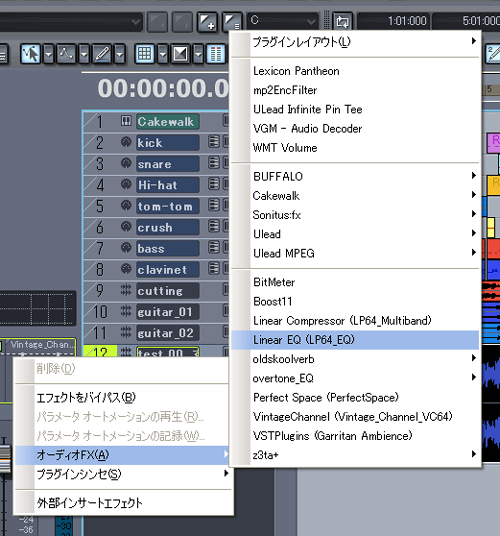Click the pencil icon at far right toolbar

pos(493,54)
